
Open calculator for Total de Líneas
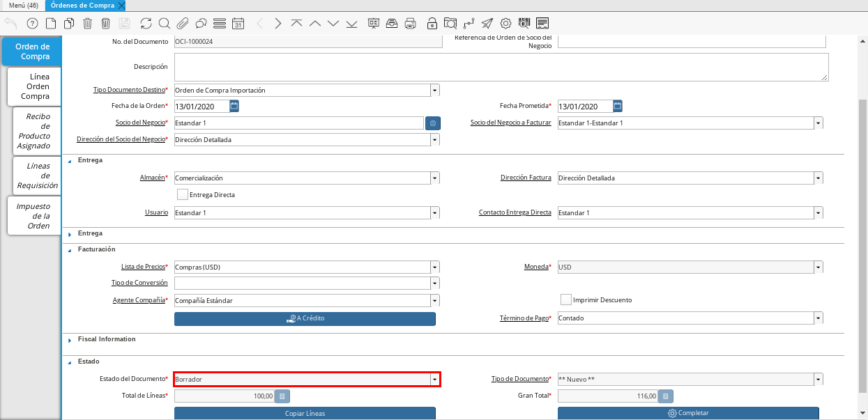click(282, 396)
